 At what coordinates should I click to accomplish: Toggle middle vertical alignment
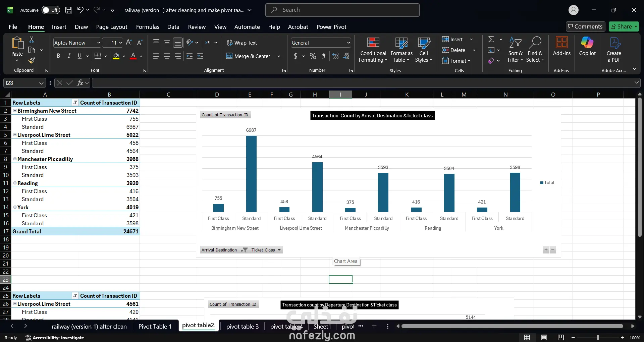pos(167,43)
